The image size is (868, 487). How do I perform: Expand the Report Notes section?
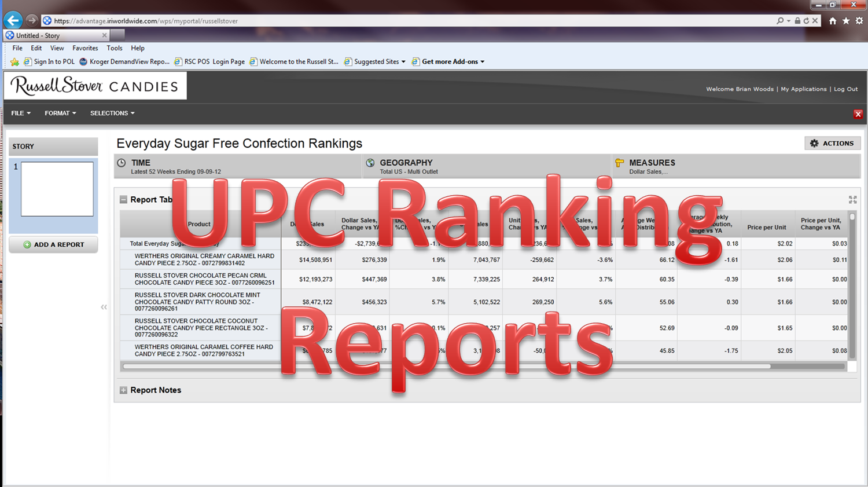(123, 390)
